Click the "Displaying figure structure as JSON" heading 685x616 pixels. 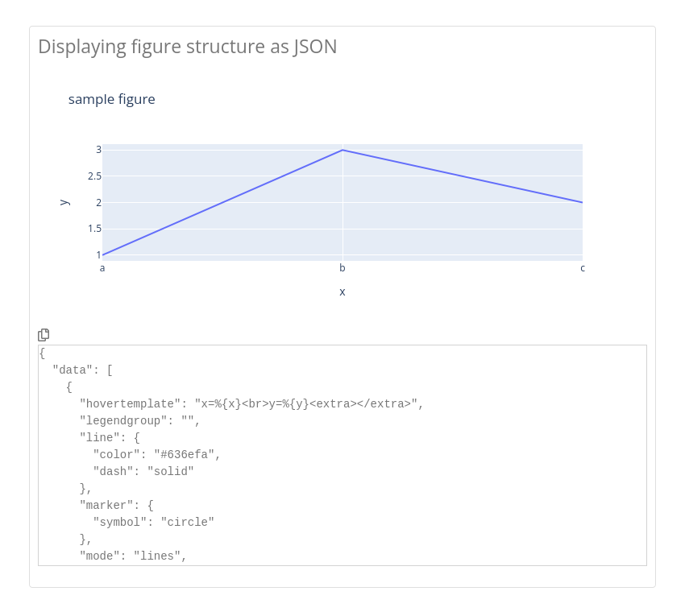click(x=187, y=47)
